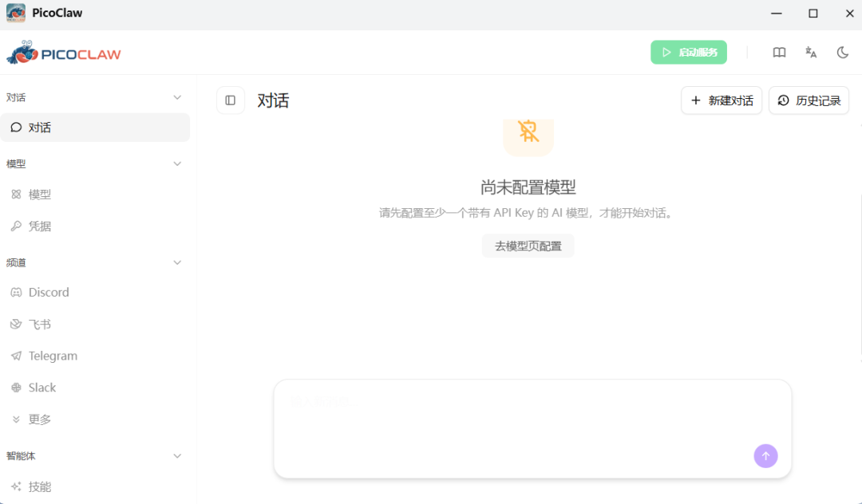Image resolution: width=862 pixels, height=504 pixels.
Task: Click the 尚未配置模型 heading text
Action: pyautogui.click(x=528, y=187)
